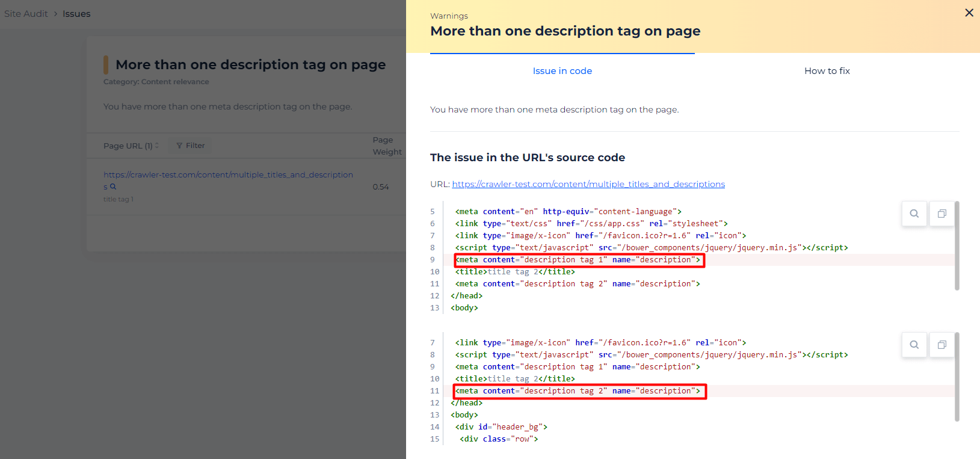Click the content-language meta line 5
The width and height of the screenshot is (980, 459).
pos(569,212)
